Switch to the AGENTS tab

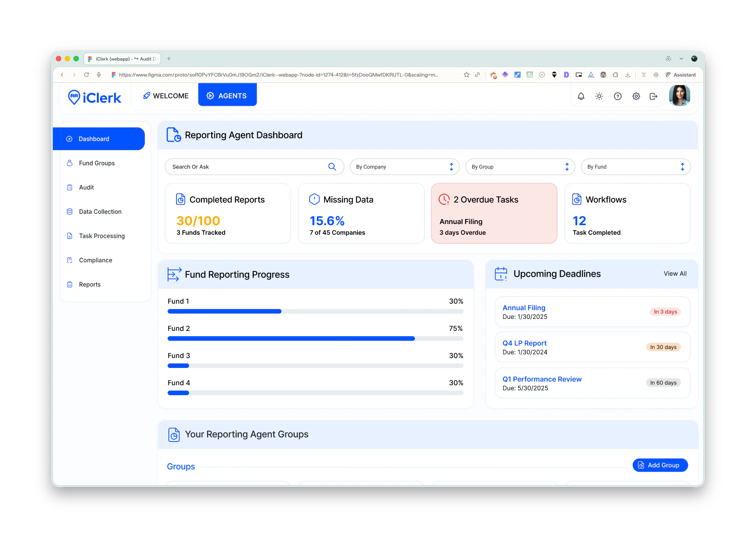[227, 95]
